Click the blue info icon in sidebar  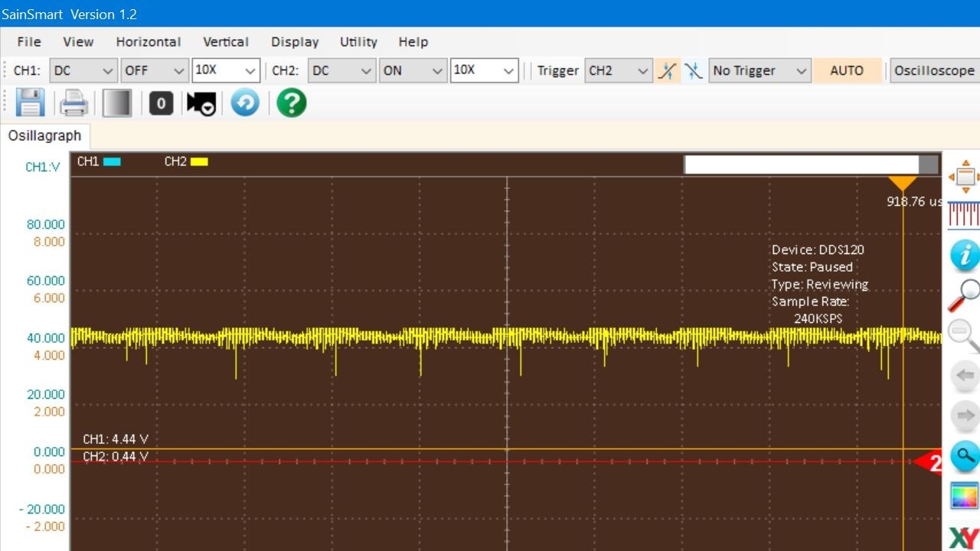[x=965, y=255]
